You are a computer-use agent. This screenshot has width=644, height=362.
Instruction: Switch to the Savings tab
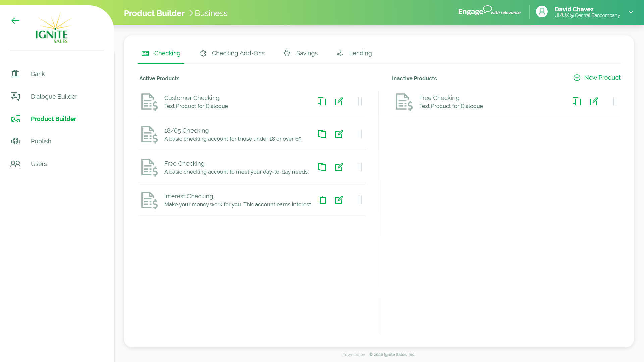(x=301, y=53)
